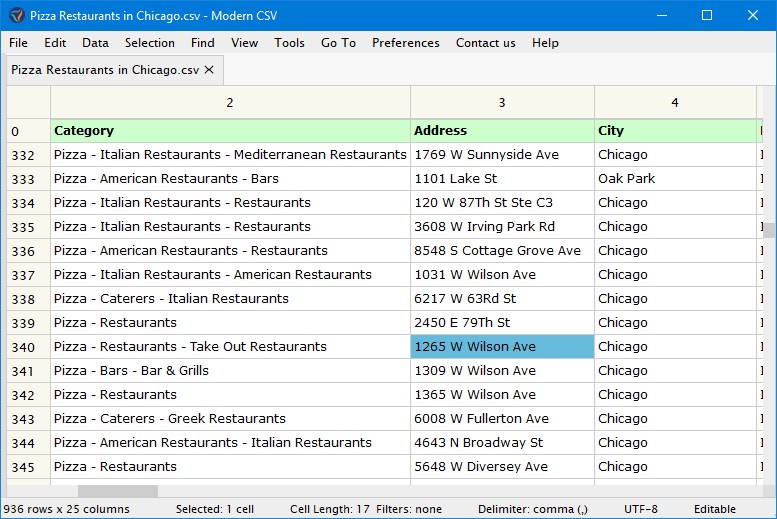Select cell '3608 W Irving Park Rd'
This screenshot has width=777, height=519.
pos(502,227)
